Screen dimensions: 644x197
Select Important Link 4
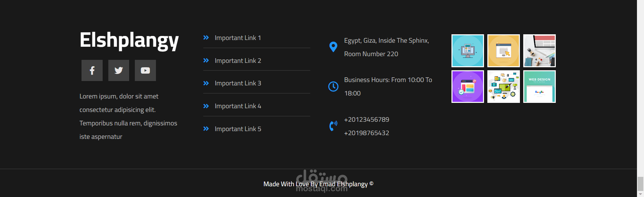pos(238,106)
